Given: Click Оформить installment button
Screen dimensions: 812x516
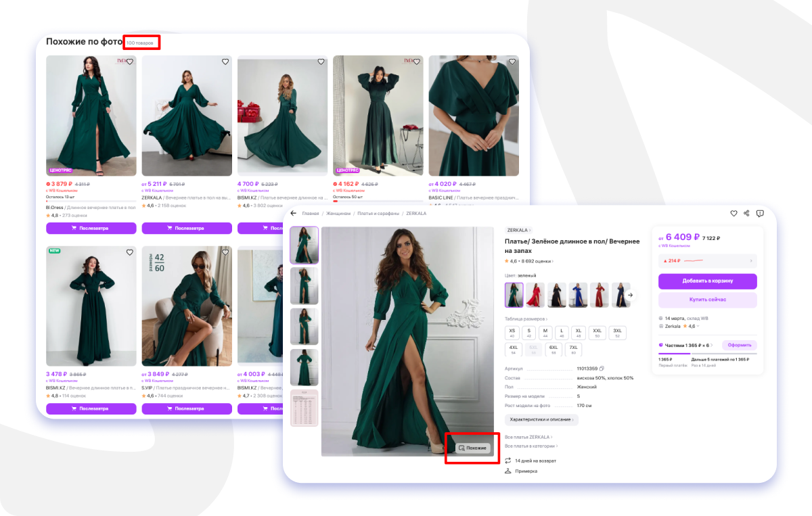Looking at the screenshot, I should [739, 345].
